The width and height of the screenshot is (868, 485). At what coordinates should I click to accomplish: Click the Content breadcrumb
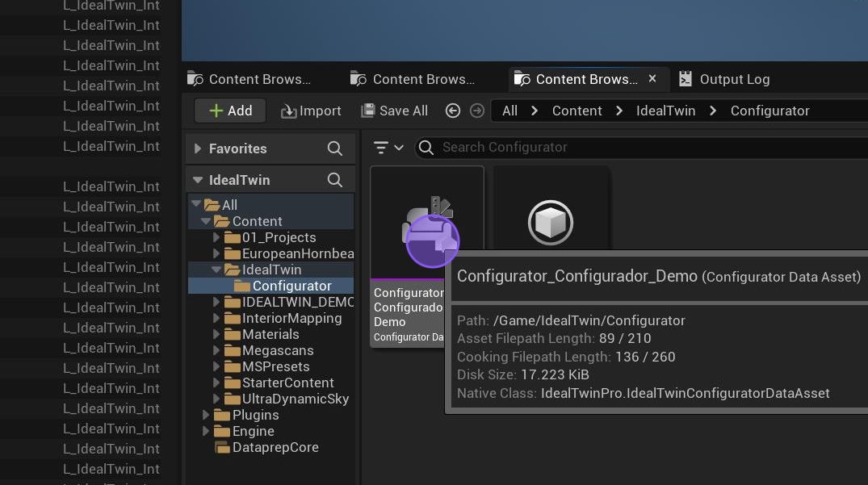[577, 111]
